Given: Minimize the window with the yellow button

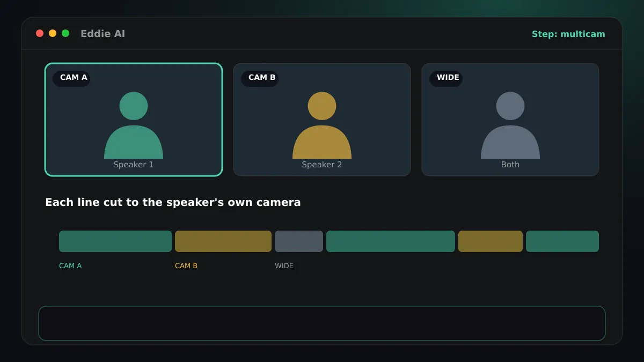Looking at the screenshot, I should pyautogui.click(x=53, y=33).
